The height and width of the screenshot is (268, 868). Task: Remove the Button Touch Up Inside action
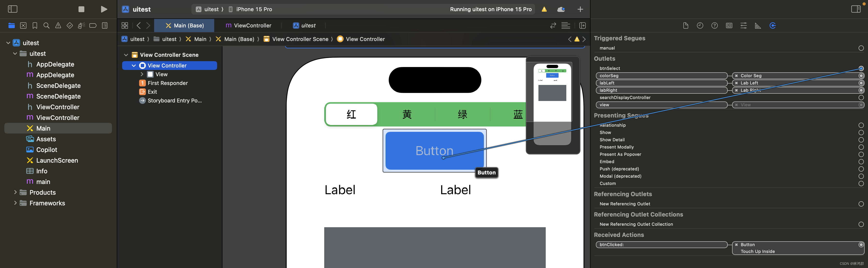pyautogui.click(x=736, y=245)
